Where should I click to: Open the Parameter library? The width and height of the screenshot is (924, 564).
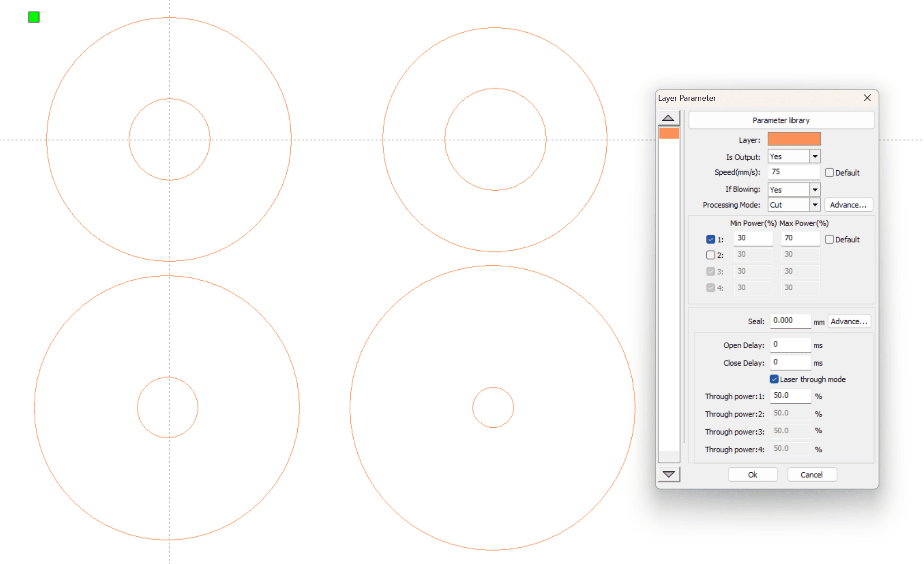coord(781,120)
